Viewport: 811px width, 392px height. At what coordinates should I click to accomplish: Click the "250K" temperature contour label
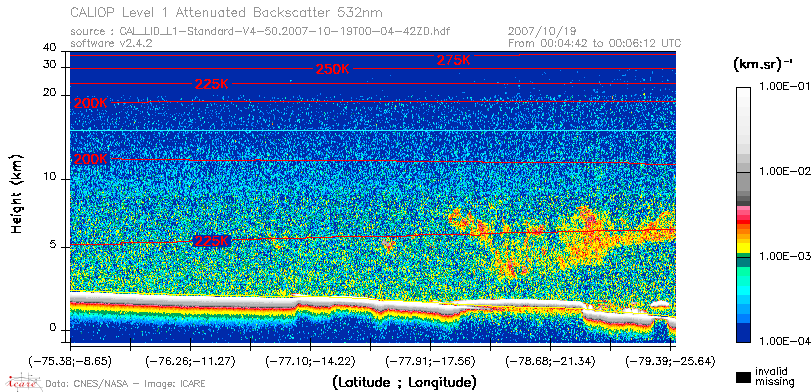tap(333, 69)
